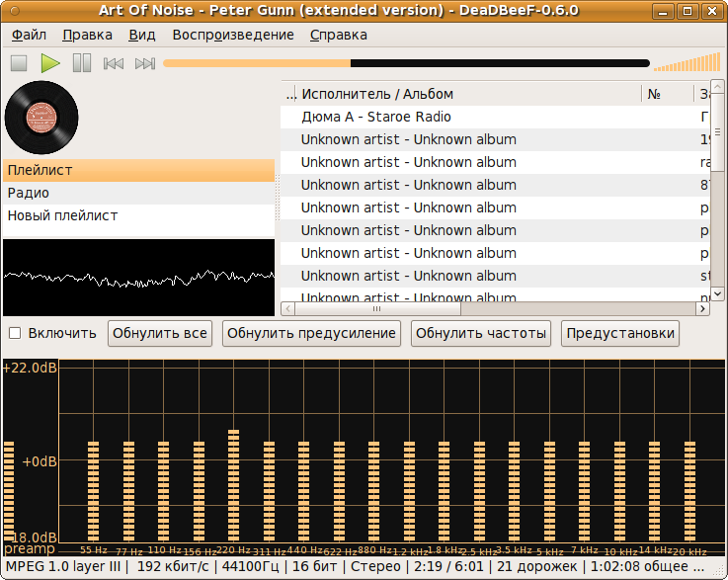
Task: Click the Обнулить предусиление button
Action: click(x=311, y=333)
